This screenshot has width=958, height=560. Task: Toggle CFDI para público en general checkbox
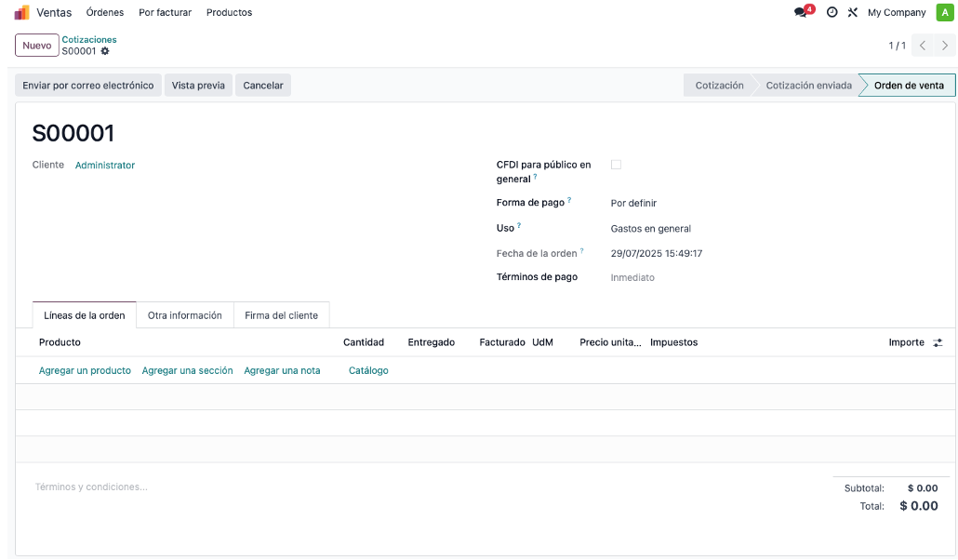coord(616,165)
